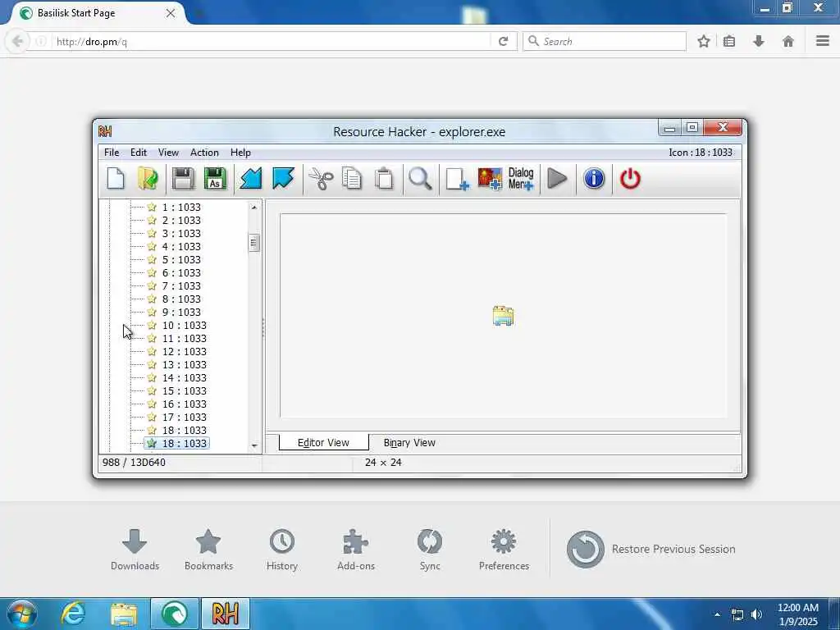The height and width of the screenshot is (630, 840).
Task: Open Bookmarks on Basilisk start page
Action: point(208,550)
